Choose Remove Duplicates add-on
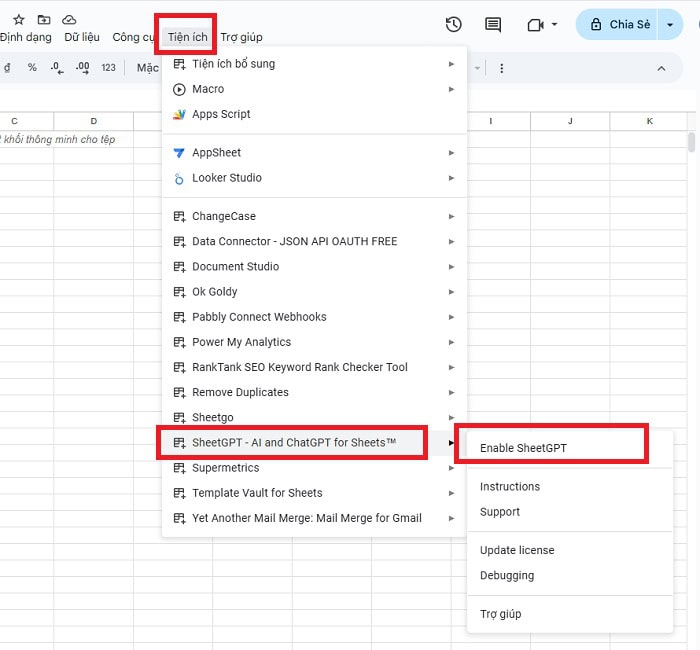The width and height of the screenshot is (700, 650). tap(240, 392)
